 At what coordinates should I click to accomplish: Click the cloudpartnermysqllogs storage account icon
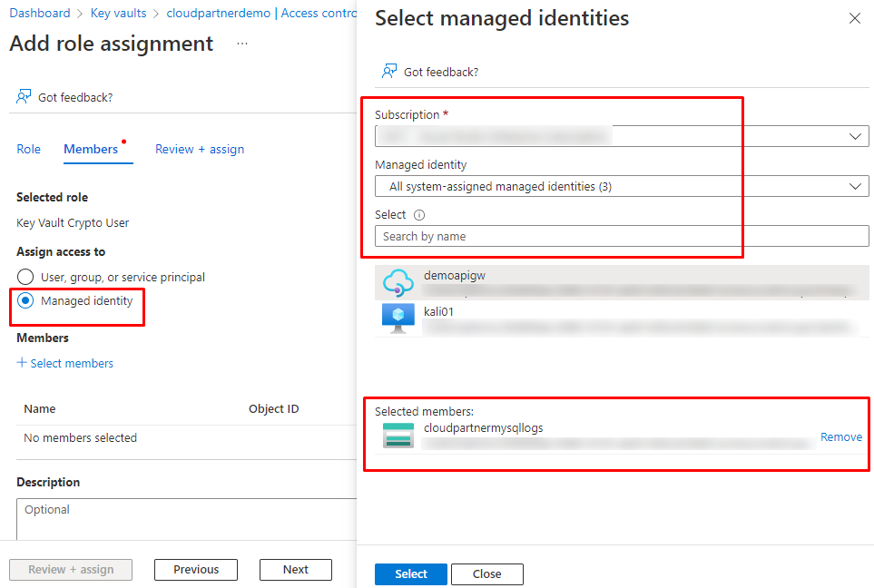click(x=398, y=435)
